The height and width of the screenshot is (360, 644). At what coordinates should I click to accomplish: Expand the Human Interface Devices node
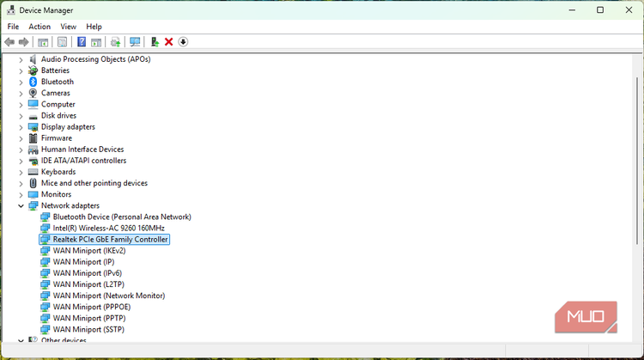pos(21,149)
